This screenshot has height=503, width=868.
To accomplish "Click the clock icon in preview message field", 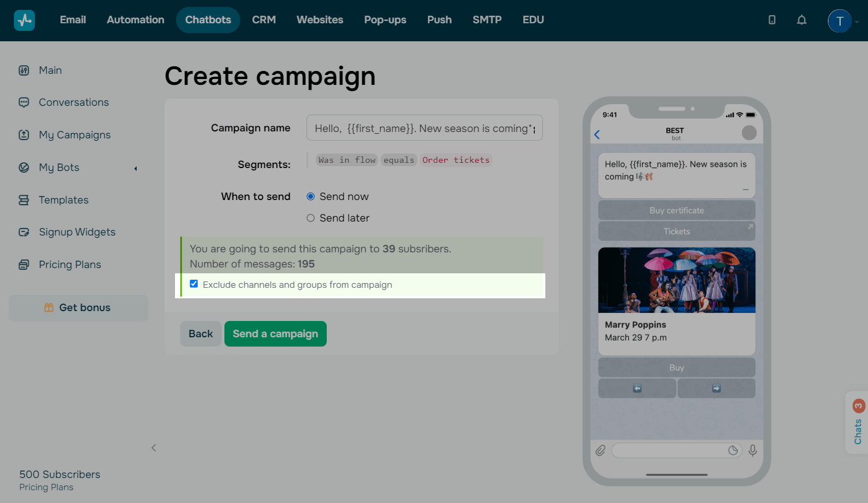I will 733,450.
